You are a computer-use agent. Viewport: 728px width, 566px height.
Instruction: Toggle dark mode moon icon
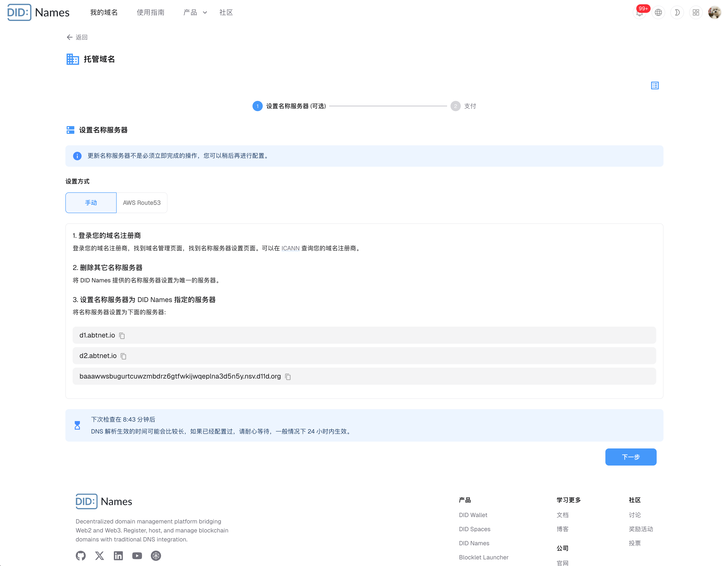coord(677,13)
